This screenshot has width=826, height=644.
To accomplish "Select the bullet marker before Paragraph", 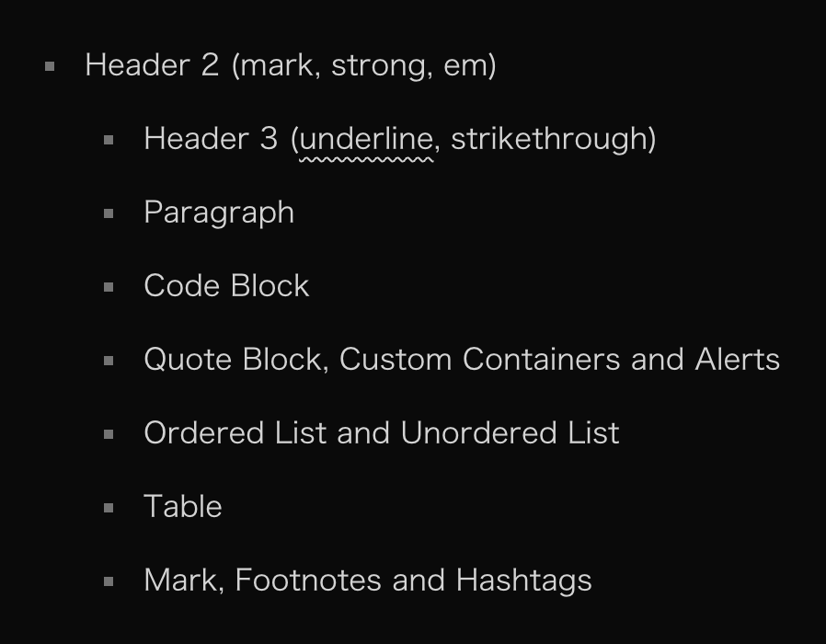I will 109,213.
